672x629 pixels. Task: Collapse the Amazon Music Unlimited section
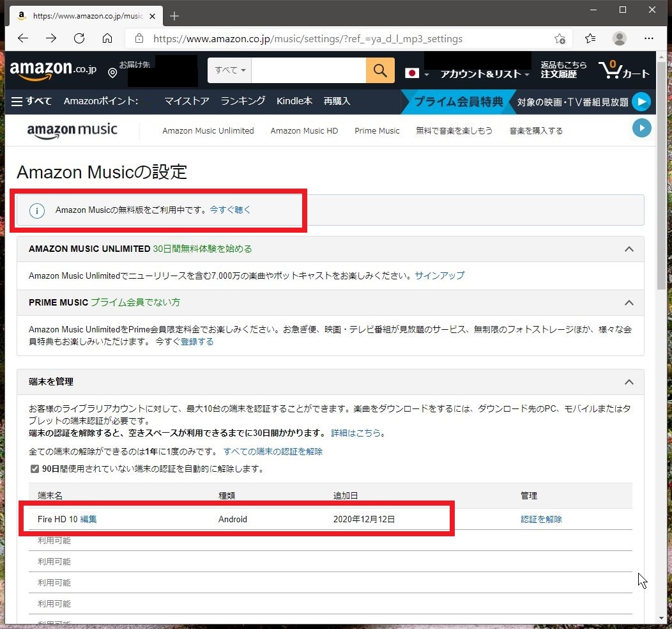point(629,249)
